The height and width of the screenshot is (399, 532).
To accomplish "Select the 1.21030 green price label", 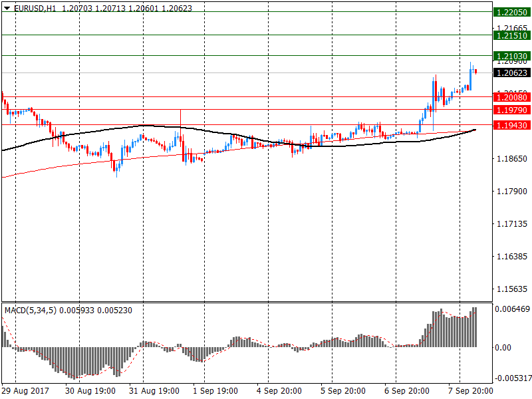I will [x=511, y=56].
